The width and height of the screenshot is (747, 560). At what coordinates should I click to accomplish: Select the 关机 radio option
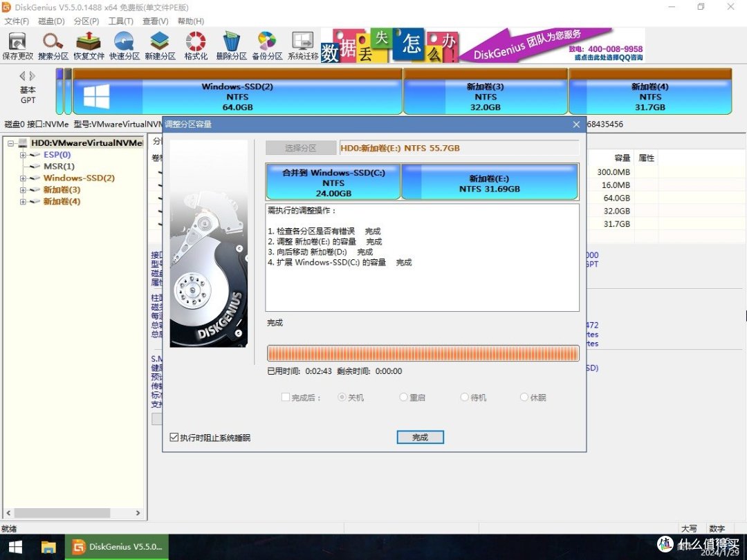coord(342,397)
